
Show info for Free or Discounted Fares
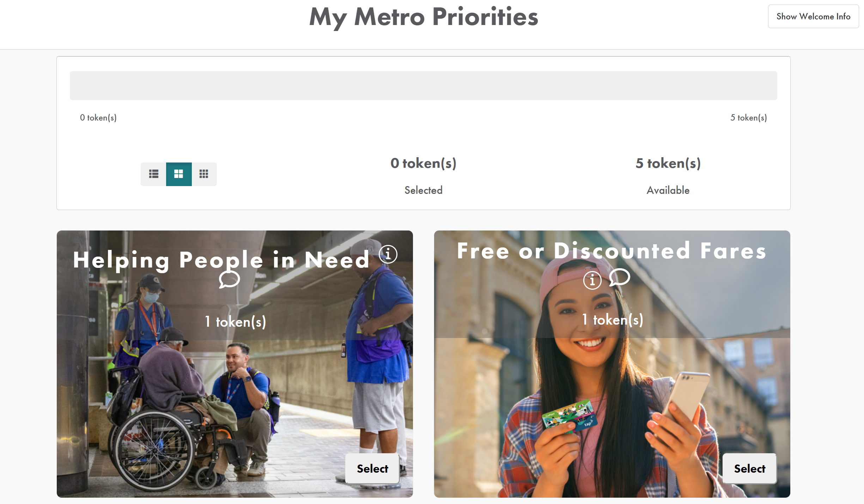pyautogui.click(x=592, y=281)
